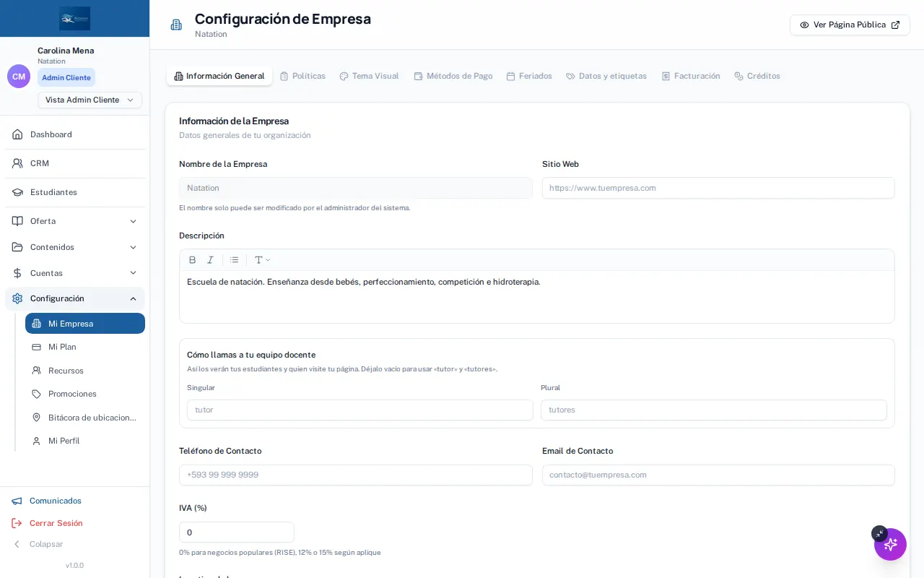This screenshot has width=924, height=578.
Task: Click the Cerrar Sesión logout icon
Action: click(x=17, y=523)
